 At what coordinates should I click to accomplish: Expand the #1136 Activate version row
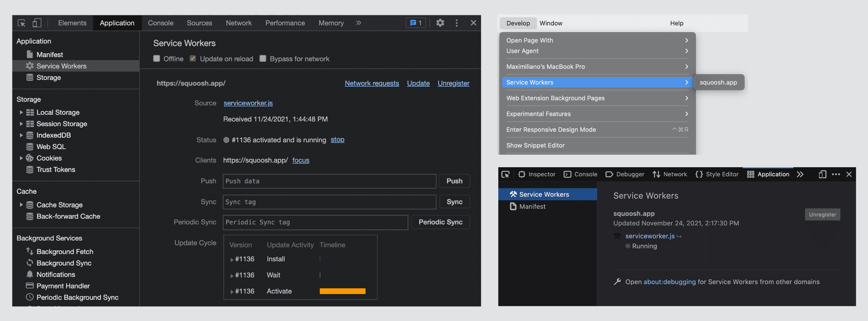(x=232, y=291)
